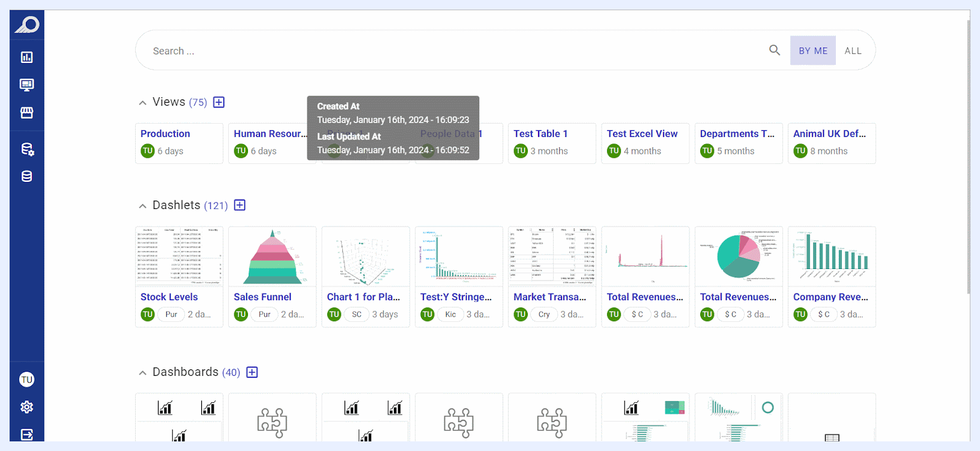
Task: Collapse the Dashboards section
Action: [x=142, y=373]
